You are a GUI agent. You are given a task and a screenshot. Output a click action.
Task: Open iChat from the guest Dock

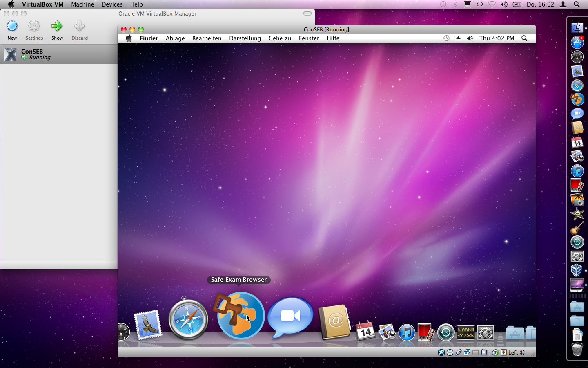click(x=290, y=315)
